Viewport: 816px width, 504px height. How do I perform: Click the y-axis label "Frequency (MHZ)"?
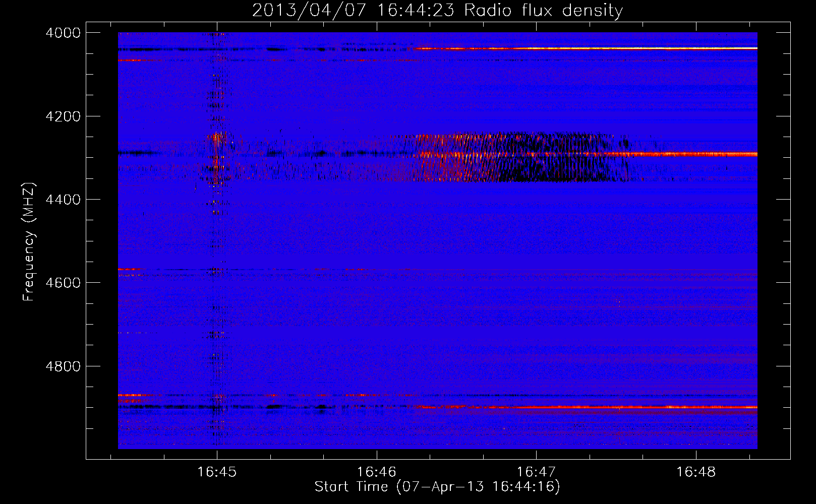pyautogui.click(x=29, y=241)
